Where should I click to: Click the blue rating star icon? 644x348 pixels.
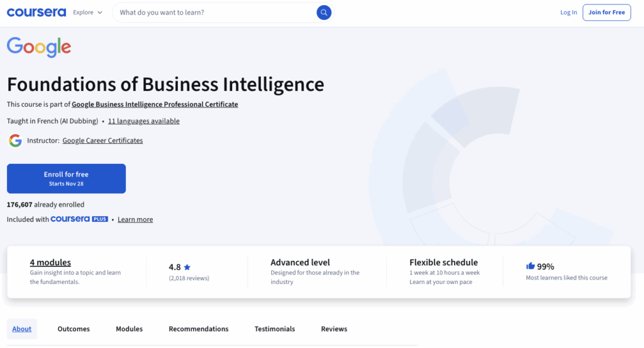(x=187, y=267)
